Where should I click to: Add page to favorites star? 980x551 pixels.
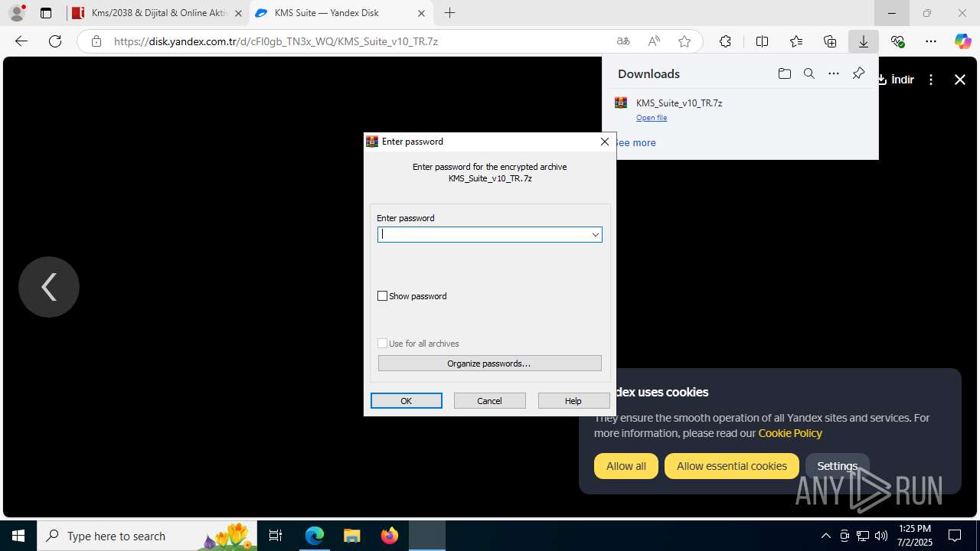[684, 41]
